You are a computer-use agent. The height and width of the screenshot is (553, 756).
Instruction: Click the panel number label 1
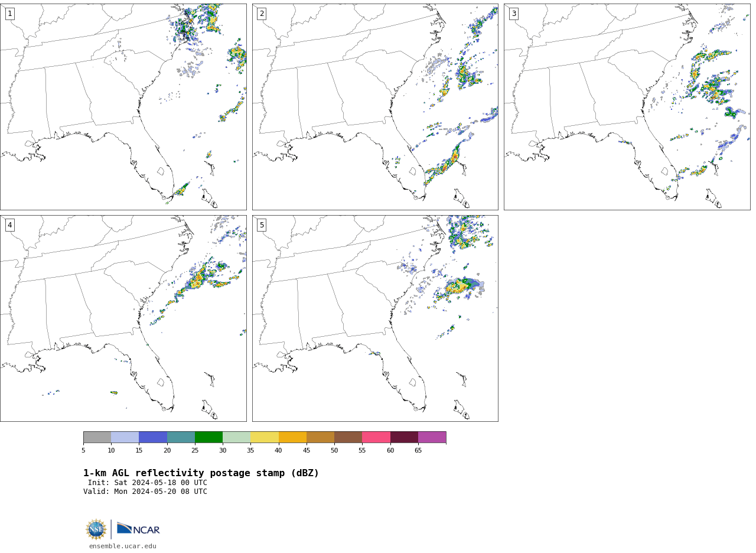click(9, 14)
